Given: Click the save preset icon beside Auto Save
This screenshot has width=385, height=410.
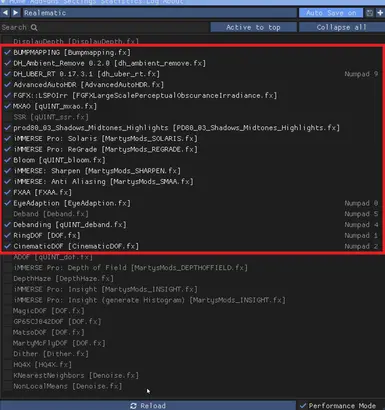Looking at the screenshot, I should pyautogui.click(x=370, y=13).
